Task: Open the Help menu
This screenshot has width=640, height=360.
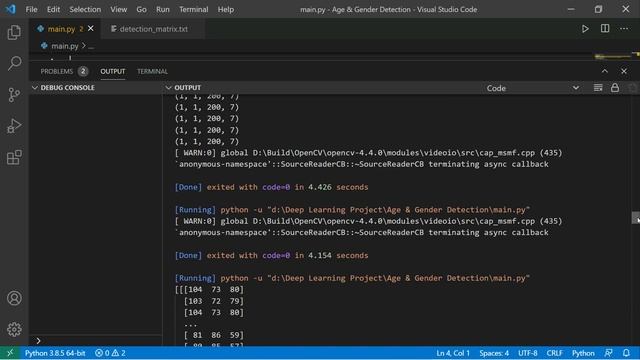Action: [x=226, y=9]
